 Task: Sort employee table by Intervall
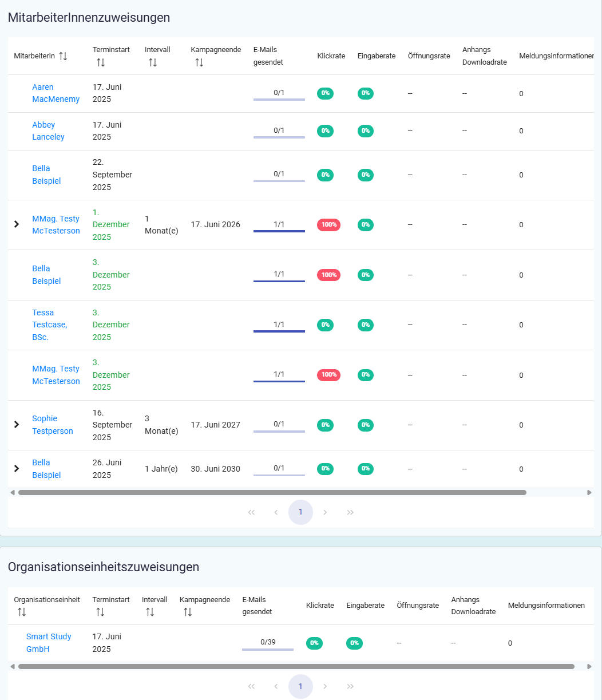(153, 62)
